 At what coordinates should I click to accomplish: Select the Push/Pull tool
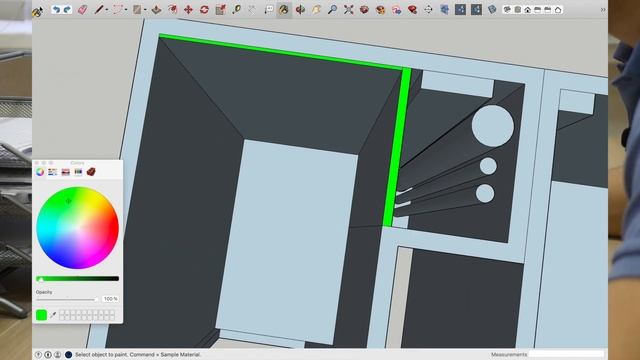click(x=156, y=9)
